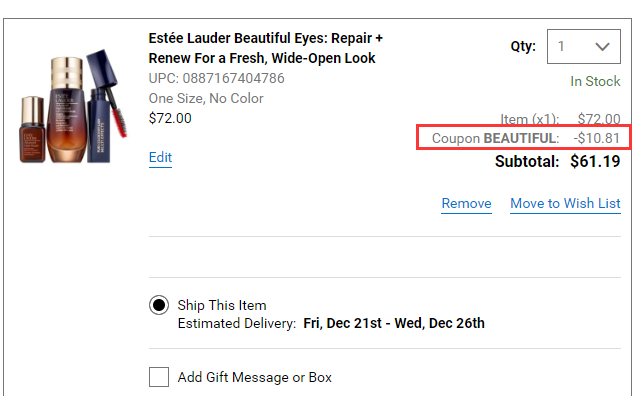
Task: Click the Ship This Item label text
Action: tap(222, 305)
